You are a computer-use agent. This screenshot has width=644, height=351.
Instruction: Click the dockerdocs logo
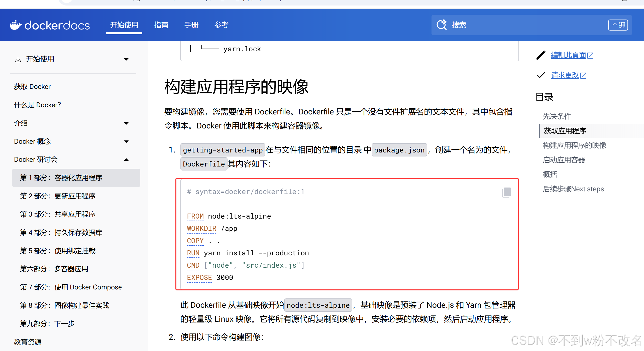point(50,25)
